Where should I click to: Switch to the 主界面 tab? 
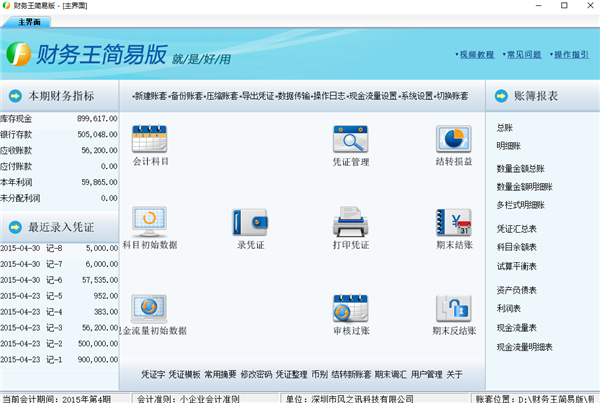click(x=29, y=22)
